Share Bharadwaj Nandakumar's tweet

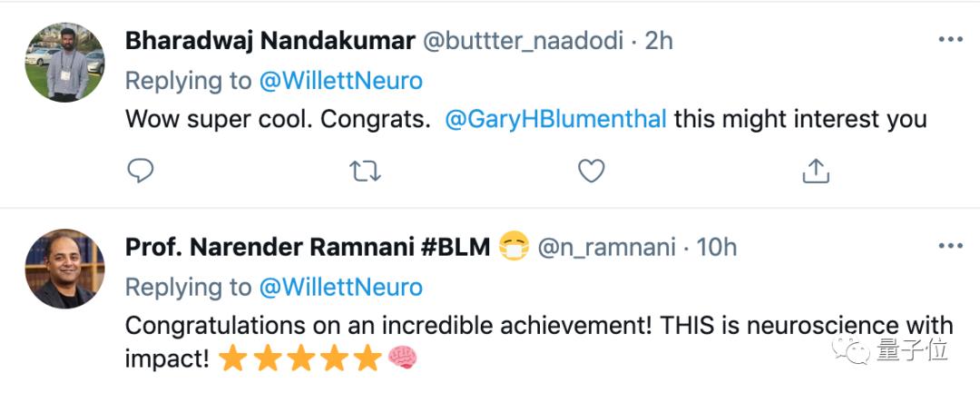click(815, 171)
